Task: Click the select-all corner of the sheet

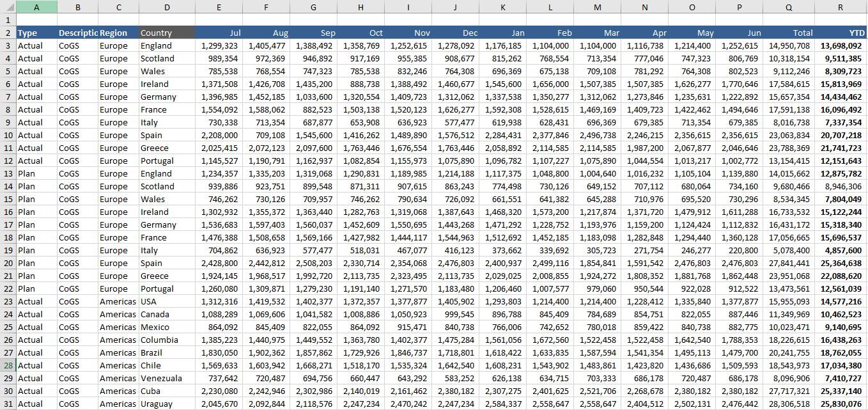Action: click(x=8, y=6)
